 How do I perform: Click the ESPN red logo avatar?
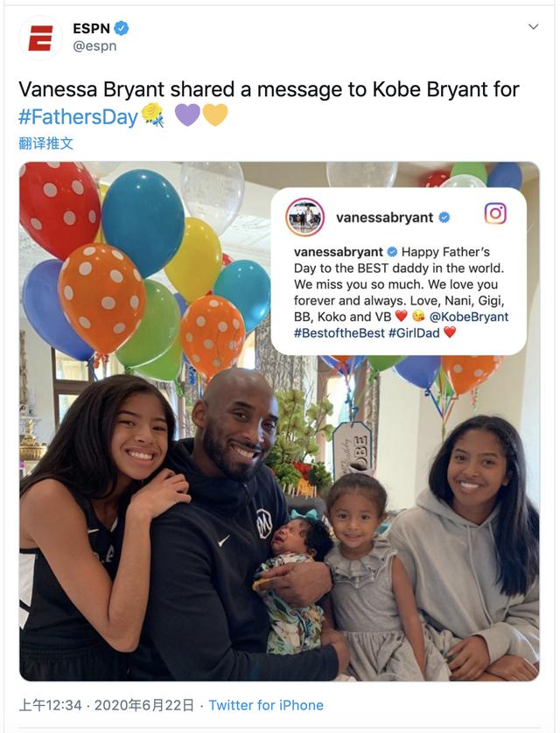click(x=40, y=38)
